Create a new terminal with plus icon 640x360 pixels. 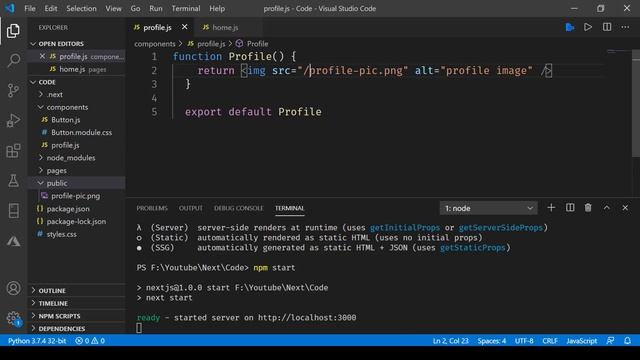click(x=551, y=208)
